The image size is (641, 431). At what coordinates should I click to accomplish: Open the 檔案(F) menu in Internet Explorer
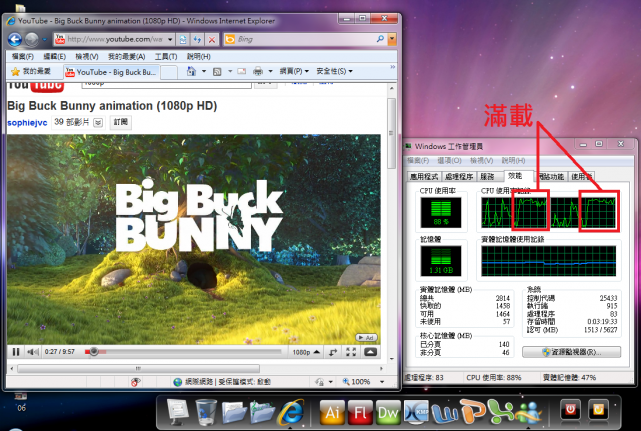[x=22, y=56]
